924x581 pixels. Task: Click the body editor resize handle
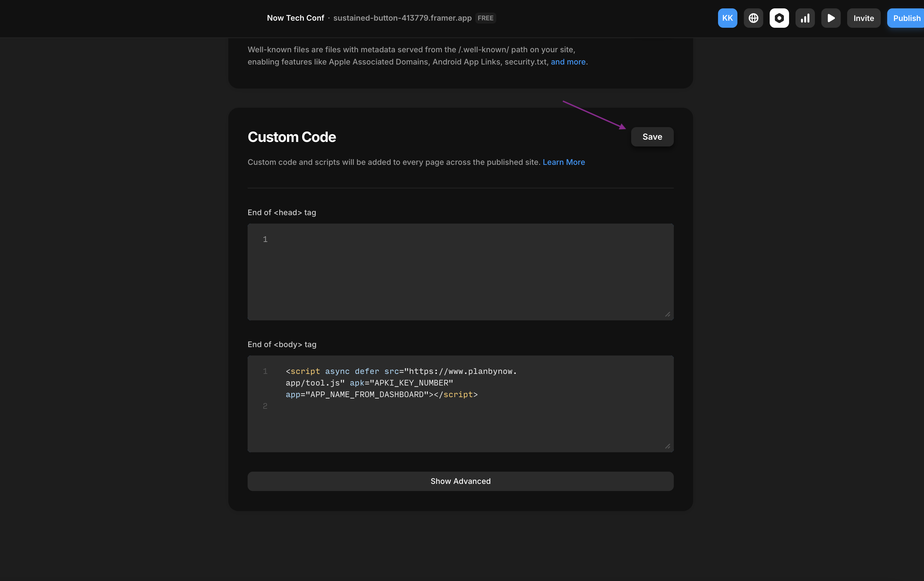coord(668,446)
